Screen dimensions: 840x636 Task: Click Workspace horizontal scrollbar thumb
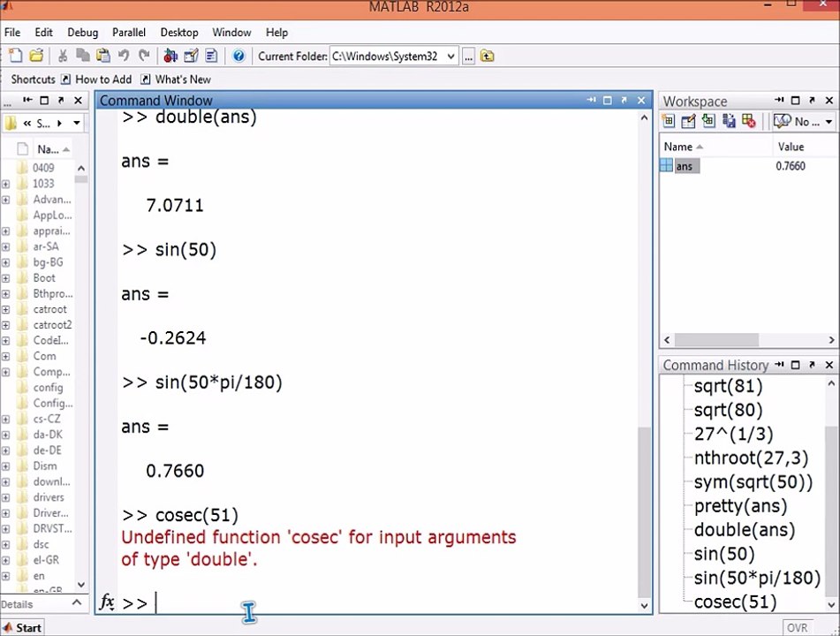(716, 340)
